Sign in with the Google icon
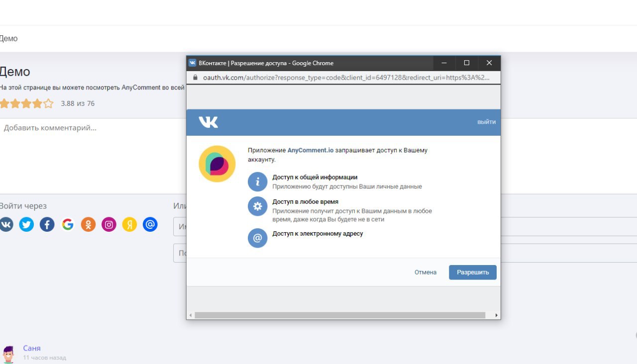Viewport: 637px width, 364px height. pyautogui.click(x=68, y=225)
